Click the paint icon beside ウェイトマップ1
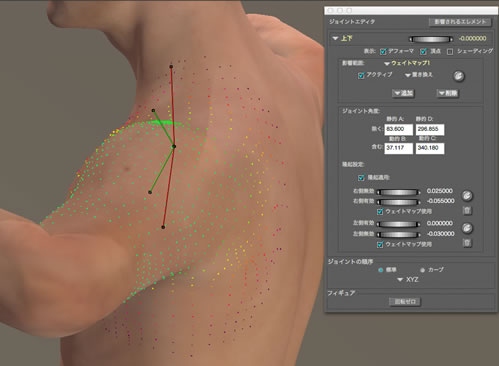 [459, 76]
